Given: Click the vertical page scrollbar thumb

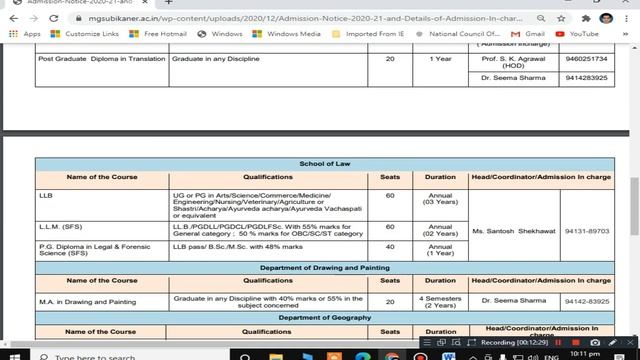Looking at the screenshot, I should pos(634,206).
